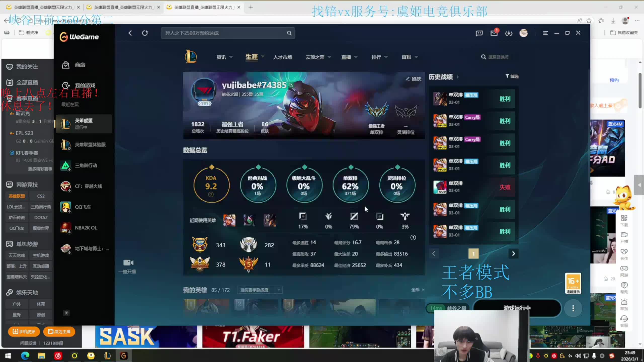Screen dimensions: 644x362
Task: Click the one-click stream camera icon
Action: point(128,263)
